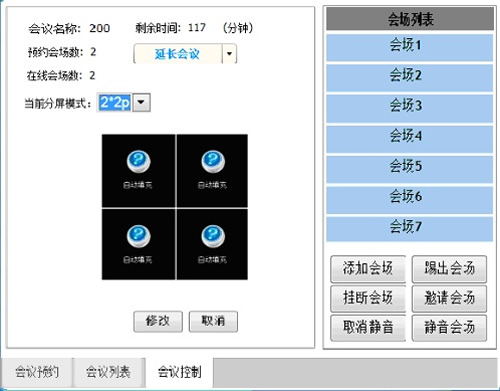Expand the split-screen mode dropdown arrow
This screenshot has height=391, width=500.
[x=142, y=102]
